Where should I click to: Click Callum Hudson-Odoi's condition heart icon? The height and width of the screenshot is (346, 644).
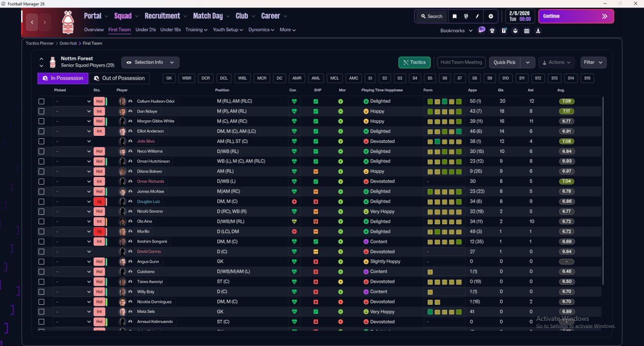tap(294, 101)
